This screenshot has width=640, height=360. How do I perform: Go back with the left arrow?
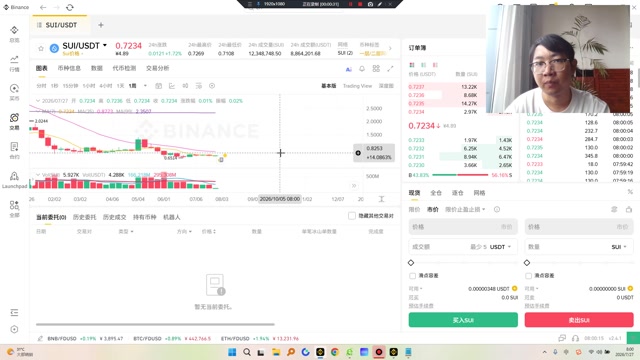(43, 7)
